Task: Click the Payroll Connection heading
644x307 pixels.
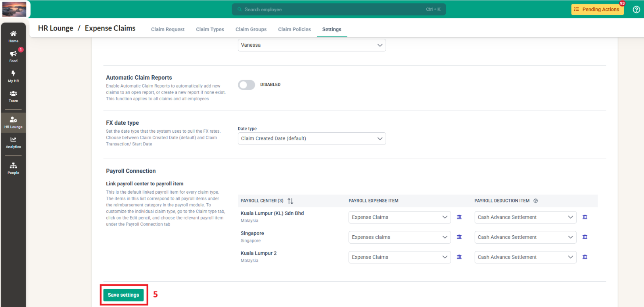Action: click(x=131, y=171)
